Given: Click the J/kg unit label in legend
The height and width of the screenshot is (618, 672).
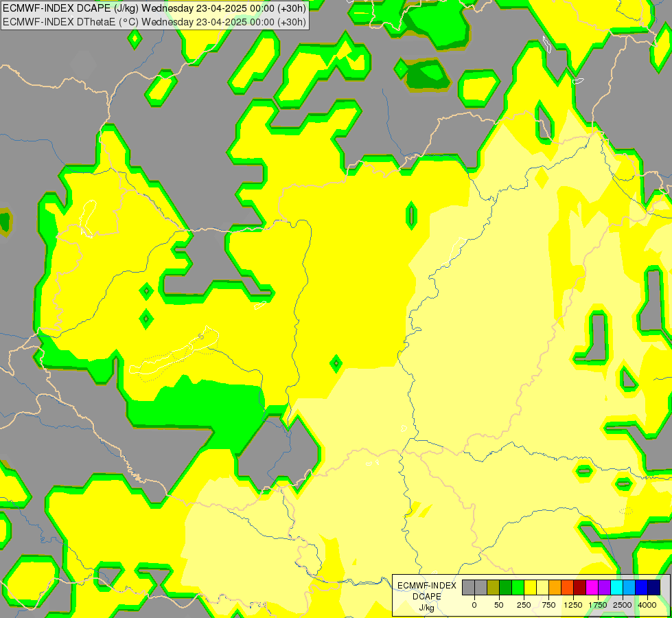Looking at the screenshot, I should point(427,608).
